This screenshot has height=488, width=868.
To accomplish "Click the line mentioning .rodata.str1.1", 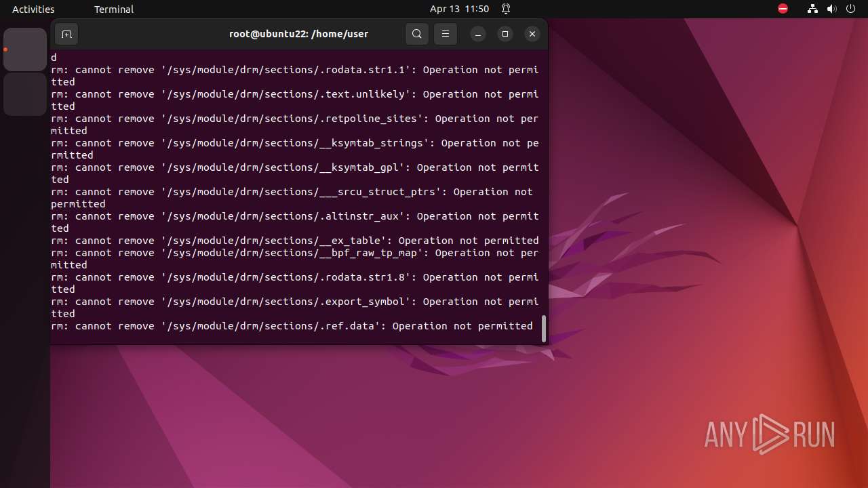I will [295, 76].
